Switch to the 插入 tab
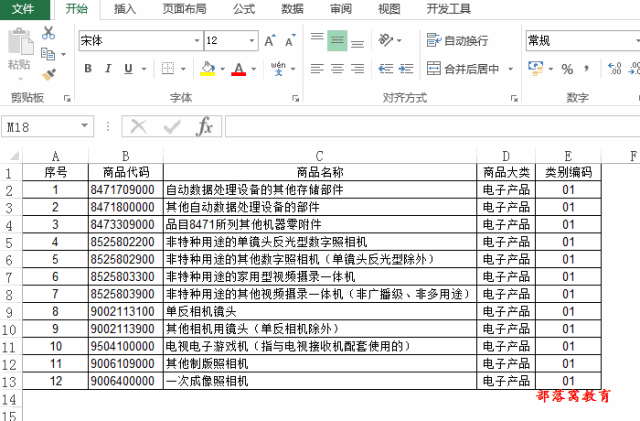 point(124,9)
